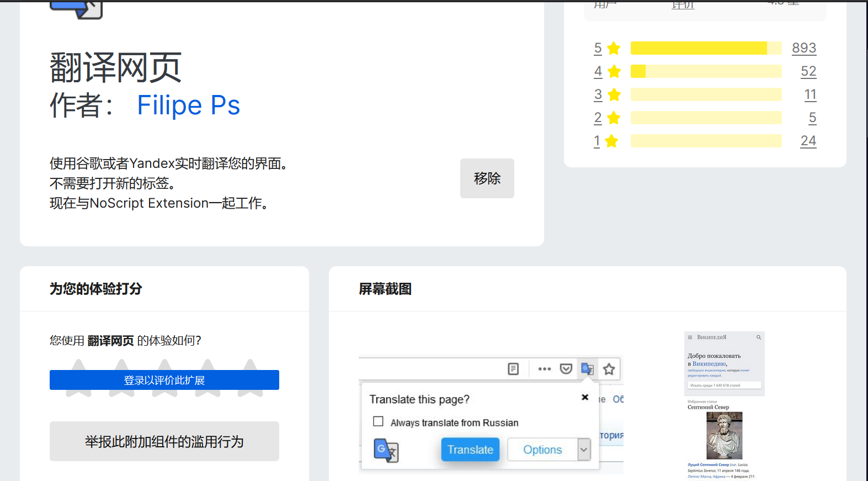
Task: Click the Pocket icon in screenshot toolbar
Action: pyautogui.click(x=566, y=369)
